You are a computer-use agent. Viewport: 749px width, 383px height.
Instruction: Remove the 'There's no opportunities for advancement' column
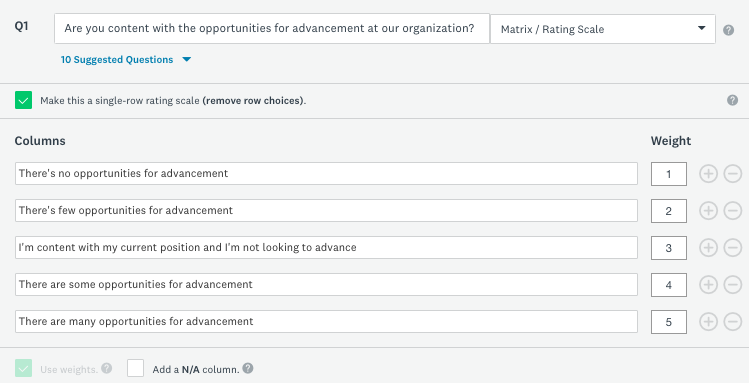pos(732,174)
